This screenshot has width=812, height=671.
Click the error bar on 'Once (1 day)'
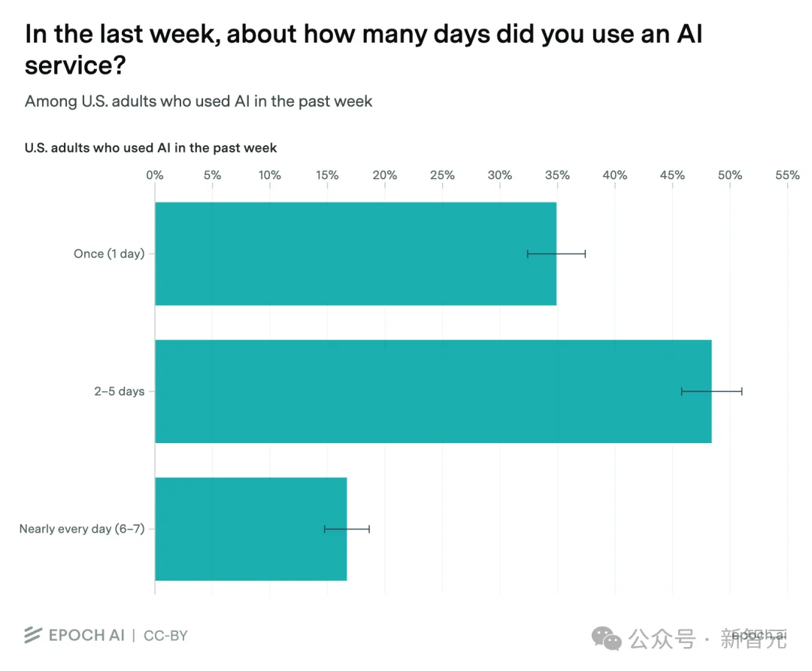pyautogui.click(x=556, y=254)
